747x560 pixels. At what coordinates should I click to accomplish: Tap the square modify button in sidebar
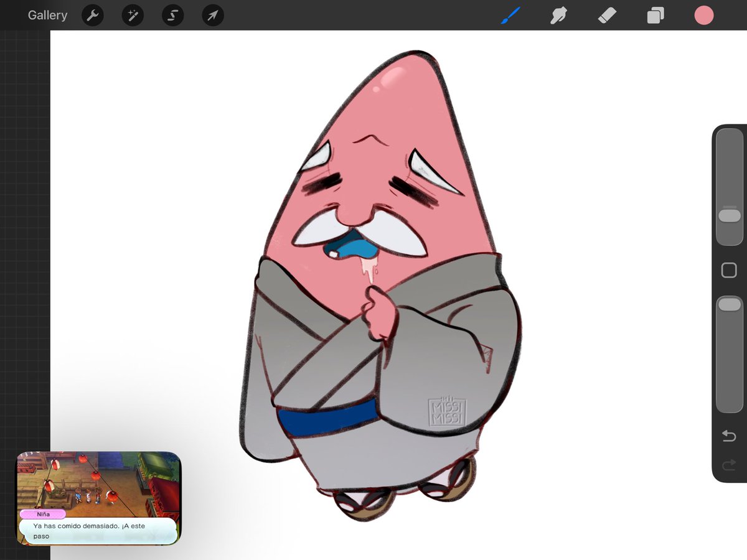(729, 270)
